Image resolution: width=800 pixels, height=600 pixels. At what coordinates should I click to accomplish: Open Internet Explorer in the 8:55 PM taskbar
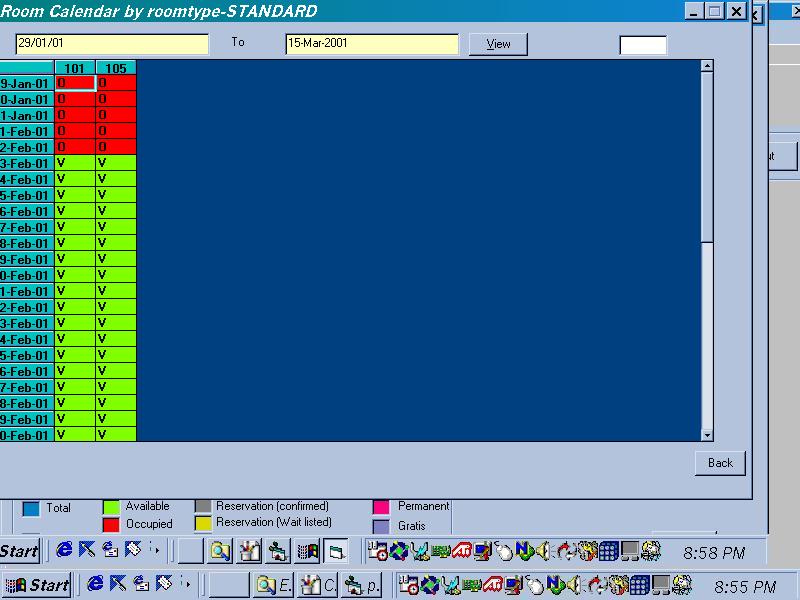tap(95, 583)
